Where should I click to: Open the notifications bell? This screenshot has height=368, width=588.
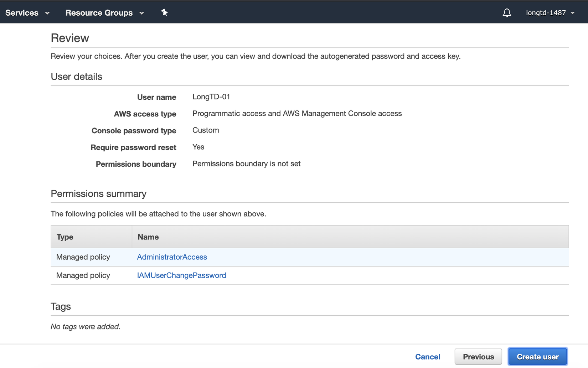(507, 13)
